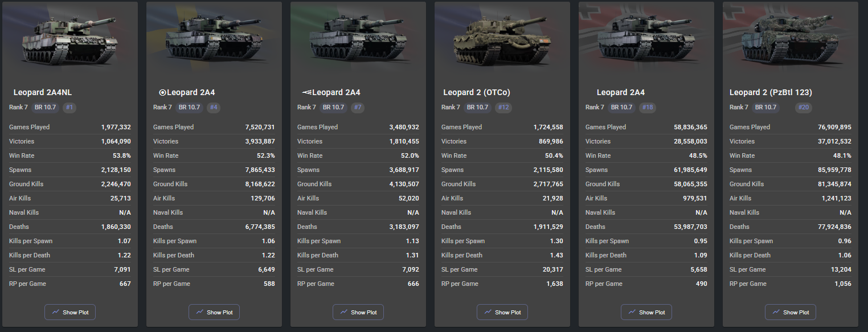Click the #4 ranking badge

(x=214, y=107)
